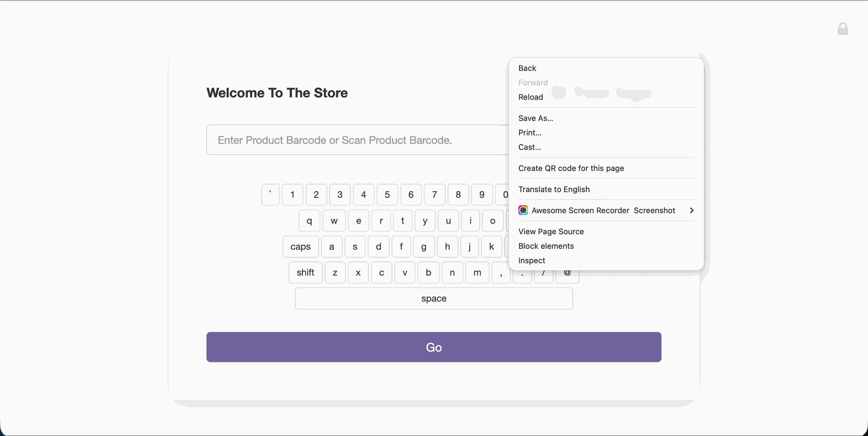Tap the backtick key on the keyboard
The image size is (868, 436).
pyautogui.click(x=270, y=195)
